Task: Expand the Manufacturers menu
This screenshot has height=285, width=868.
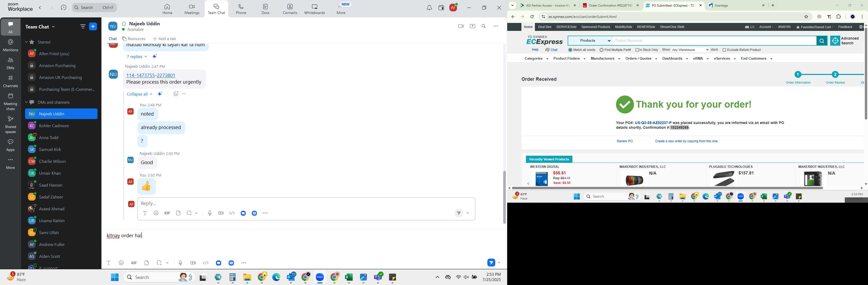Action: tap(605, 59)
